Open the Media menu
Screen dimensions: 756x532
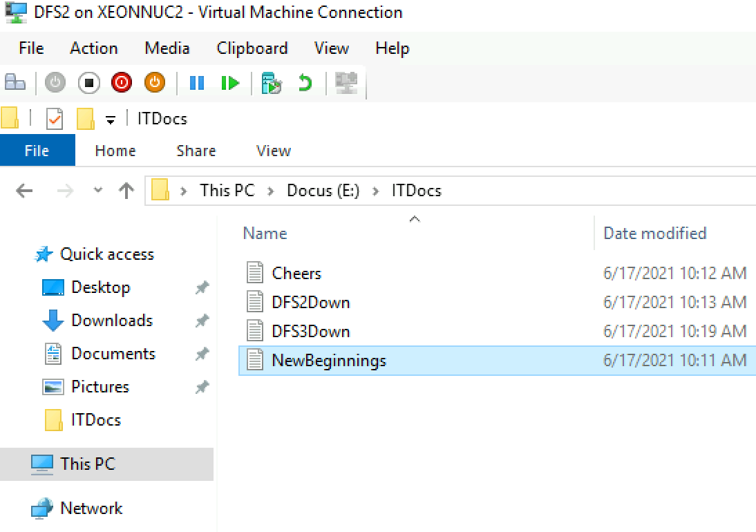click(x=167, y=48)
